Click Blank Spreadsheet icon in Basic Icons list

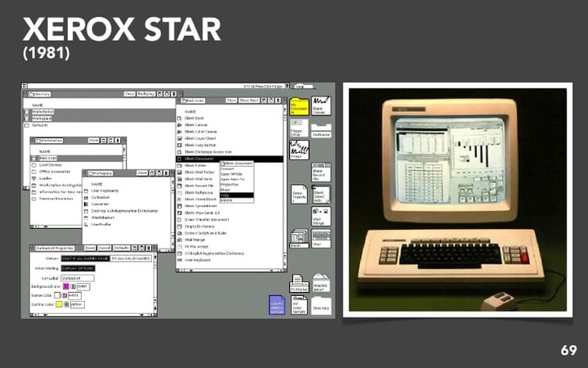click(179, 206)
